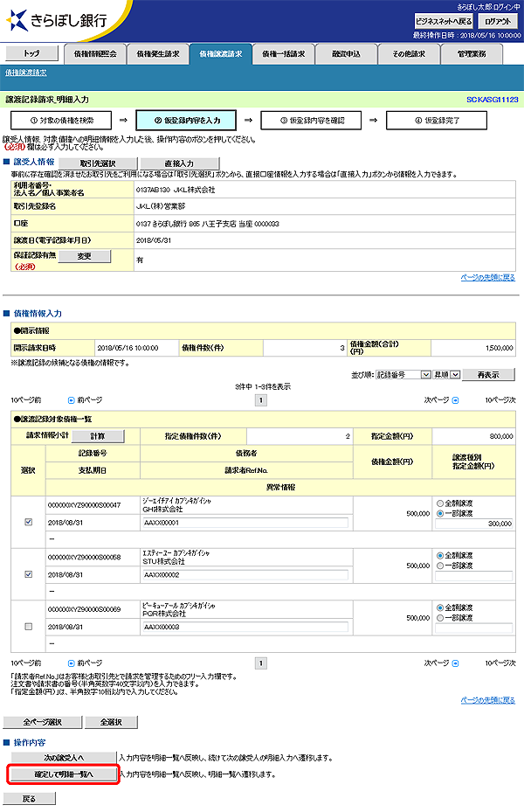Go to the トップ tab
This screenshot has height=812, width=524.
pos(31,53)
